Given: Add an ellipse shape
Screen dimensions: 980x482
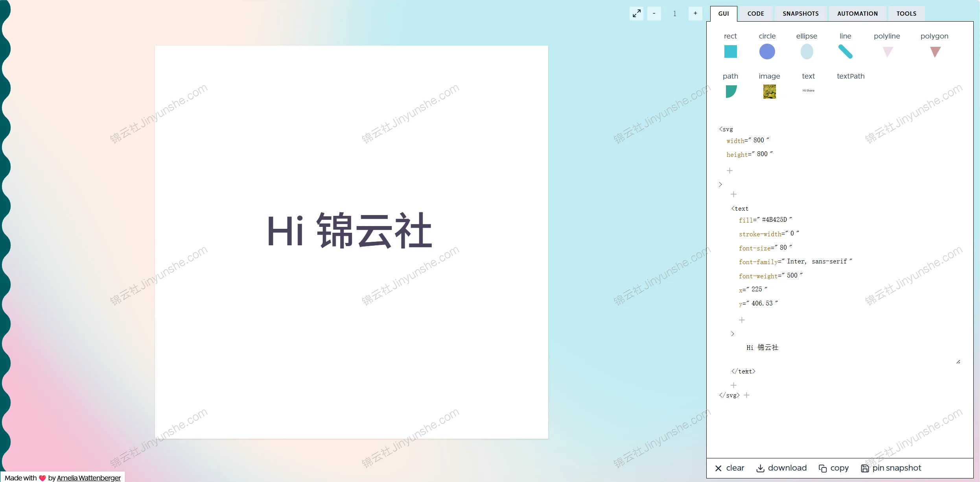Looking at the screenshot, I should [807, 46].
